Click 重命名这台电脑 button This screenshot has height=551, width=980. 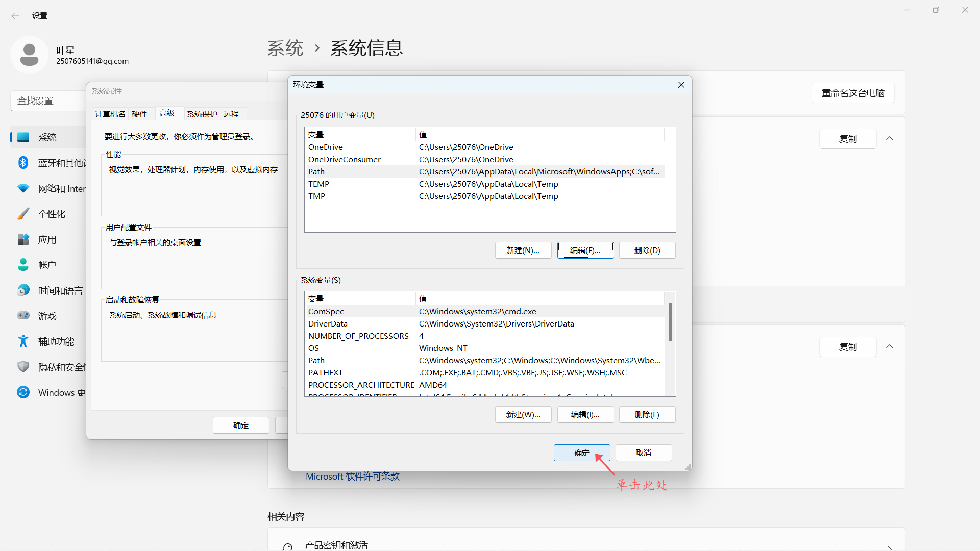coord(852,93)
